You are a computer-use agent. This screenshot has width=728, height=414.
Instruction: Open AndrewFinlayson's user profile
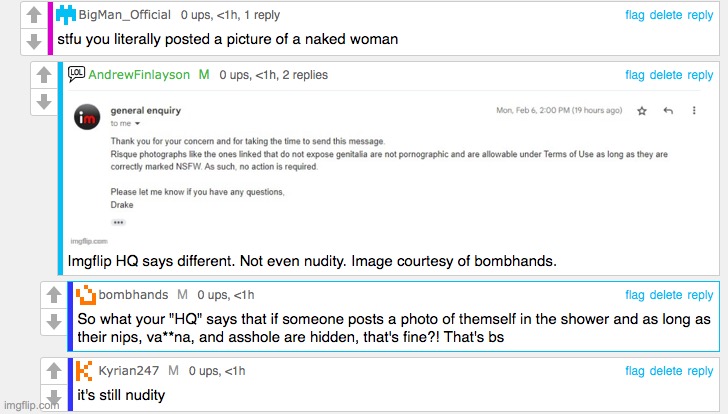[x=138, y=75]
